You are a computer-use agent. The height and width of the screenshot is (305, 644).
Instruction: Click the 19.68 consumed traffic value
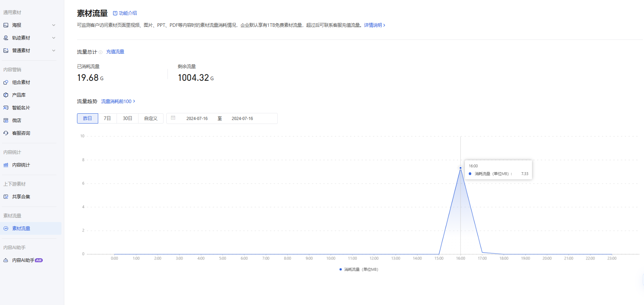coord(88,78)
